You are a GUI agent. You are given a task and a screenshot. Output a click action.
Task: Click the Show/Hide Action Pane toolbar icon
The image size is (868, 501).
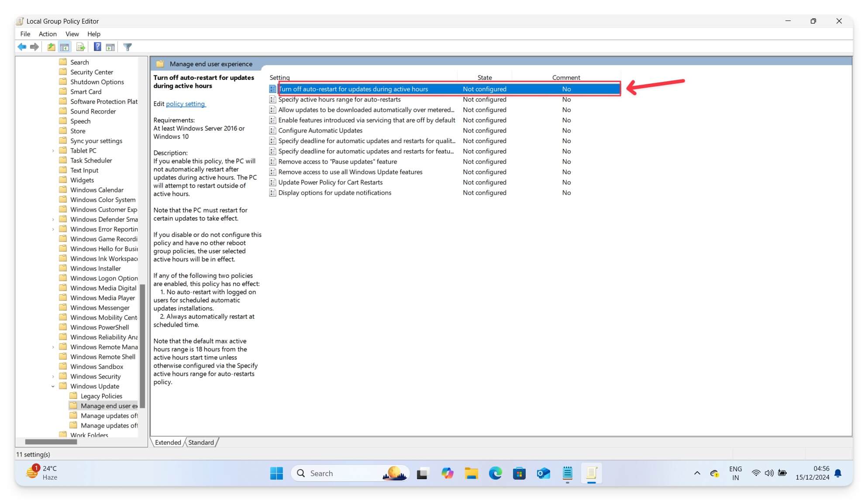click(x=110, y=47)
